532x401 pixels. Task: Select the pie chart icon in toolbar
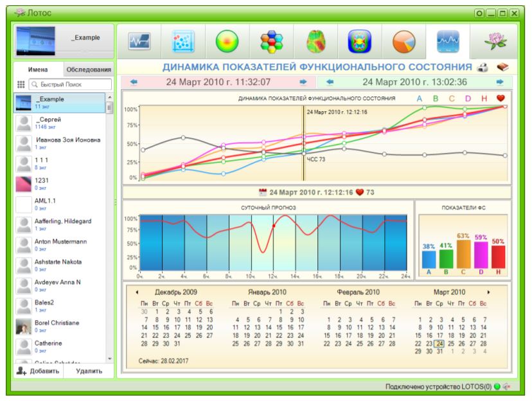tap(403, 42)
